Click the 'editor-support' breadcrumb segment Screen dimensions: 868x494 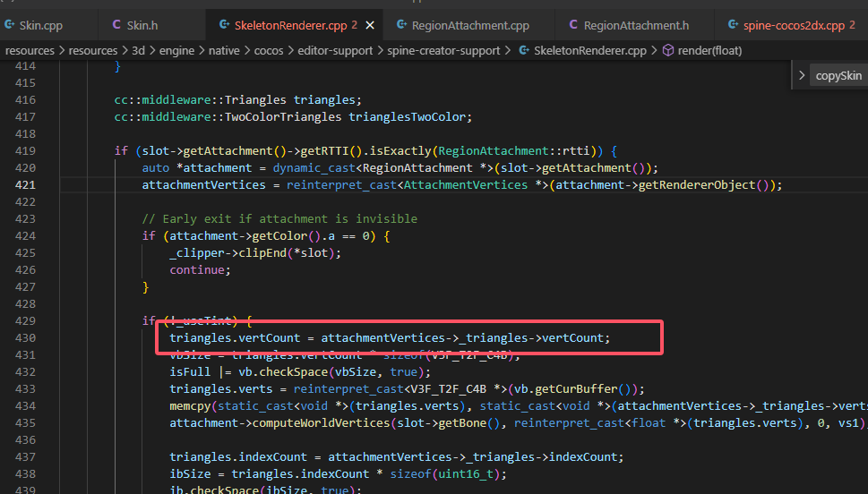[335, 51]
